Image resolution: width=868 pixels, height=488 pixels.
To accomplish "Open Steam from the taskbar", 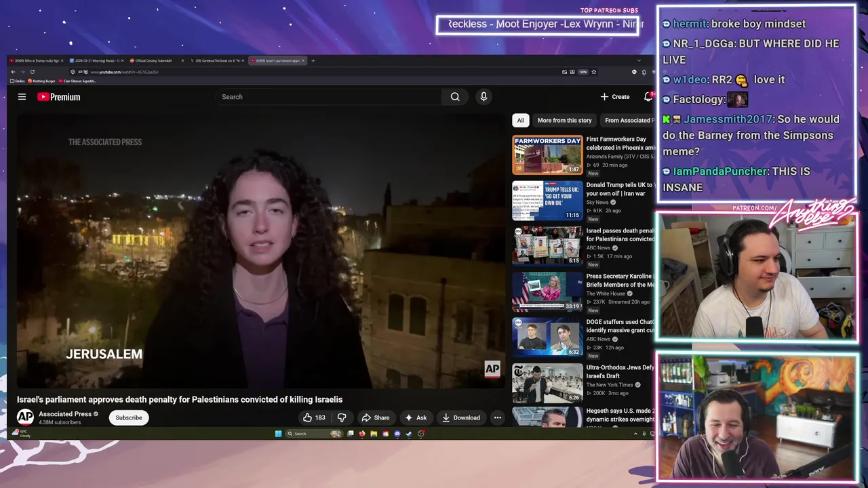I will (x=409, y=434).
